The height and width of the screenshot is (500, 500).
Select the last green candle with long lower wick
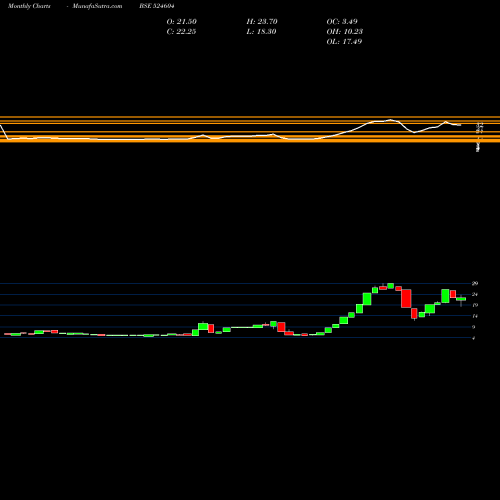[461, 299]
